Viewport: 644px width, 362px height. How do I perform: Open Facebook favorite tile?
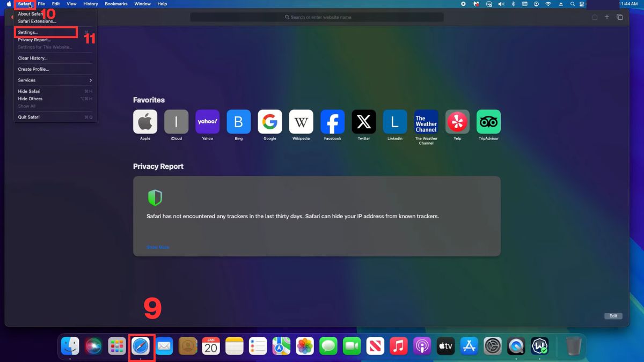(x=332, y=122)
